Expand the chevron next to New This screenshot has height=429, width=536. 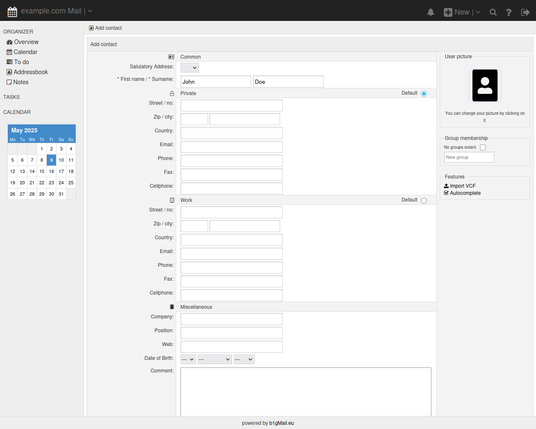pyautogui.click(x=478, y=12)
